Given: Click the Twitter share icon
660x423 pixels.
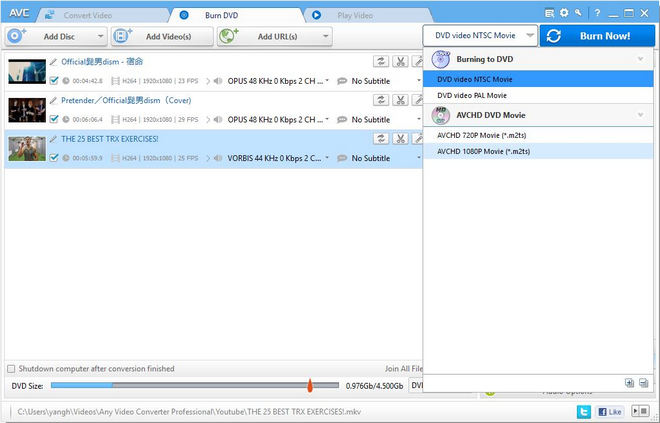Looking at the screenshot, I should pos(582,412).
